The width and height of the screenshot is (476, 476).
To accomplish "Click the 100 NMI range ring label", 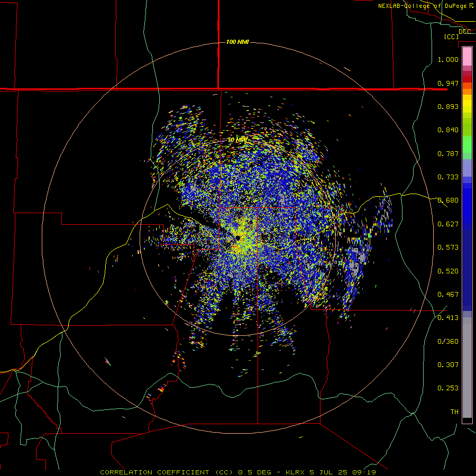I will click(237, 42).
